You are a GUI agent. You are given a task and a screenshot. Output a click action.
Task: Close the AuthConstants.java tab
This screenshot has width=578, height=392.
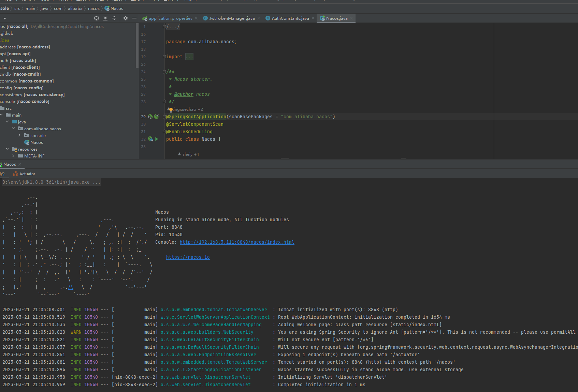[313, 18]
